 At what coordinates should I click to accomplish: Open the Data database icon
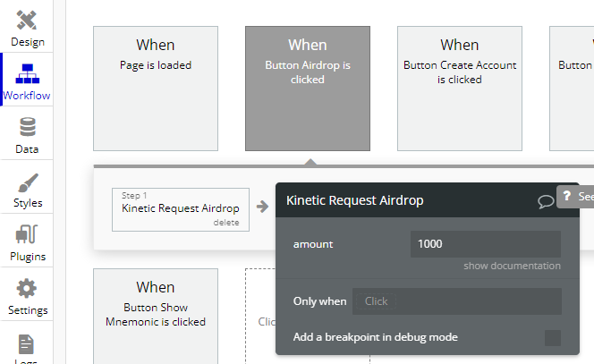(27, 127)
